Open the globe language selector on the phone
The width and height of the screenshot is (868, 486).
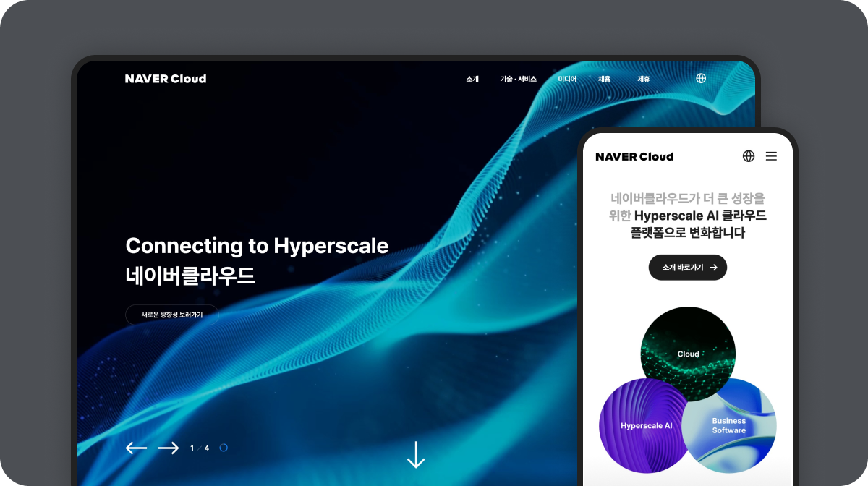coord(749,156)
